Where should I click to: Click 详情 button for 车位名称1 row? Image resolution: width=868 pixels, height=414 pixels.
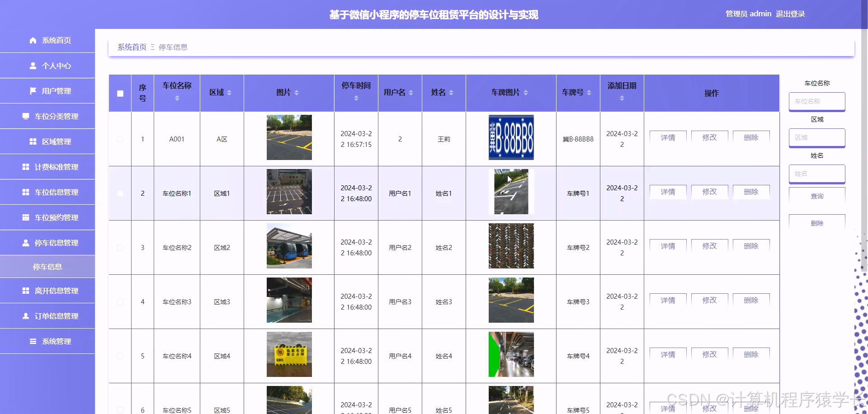tap(668, 192)
